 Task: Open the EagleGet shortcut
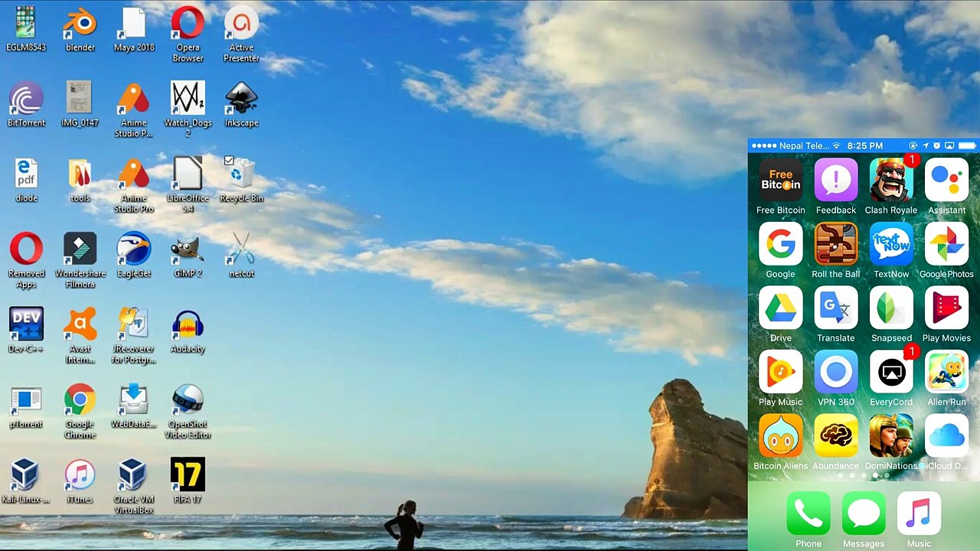[134, 249]
